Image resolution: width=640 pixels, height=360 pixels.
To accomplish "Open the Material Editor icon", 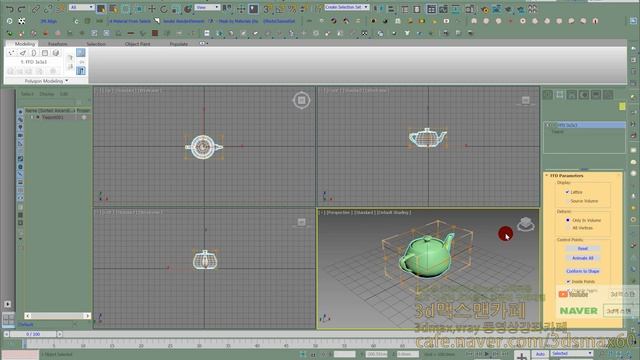I will click(x=470, y=9).
